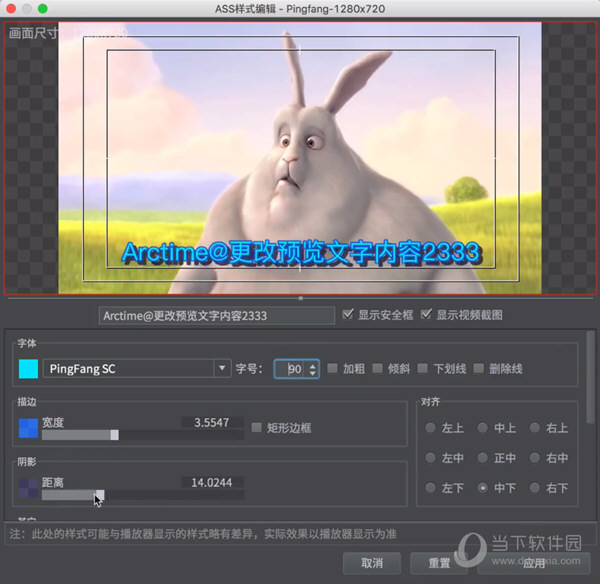Screen dimensions: 600x584
Task: Open the blue outline color swatch
Action: (x=28, y=428)
